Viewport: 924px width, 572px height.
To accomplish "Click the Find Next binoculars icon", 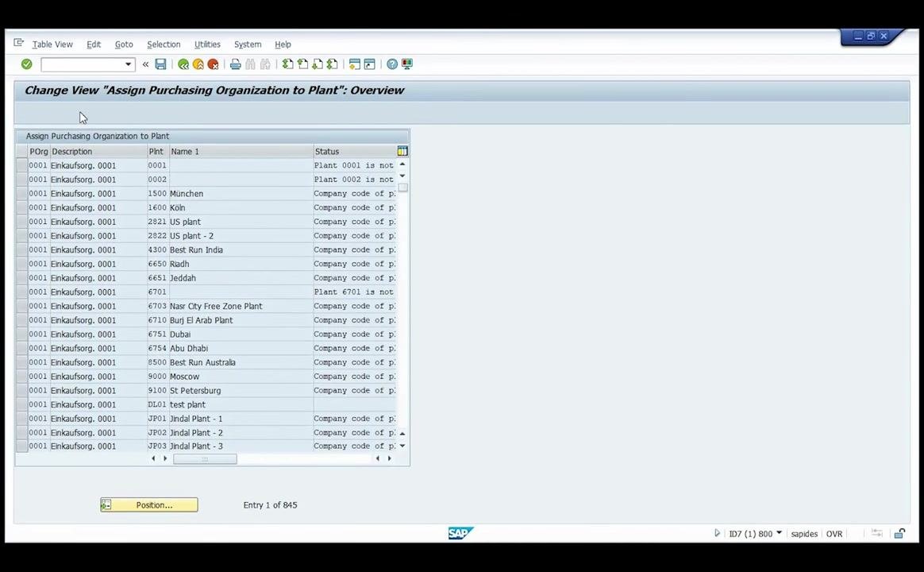I will [x=265, y=64].
